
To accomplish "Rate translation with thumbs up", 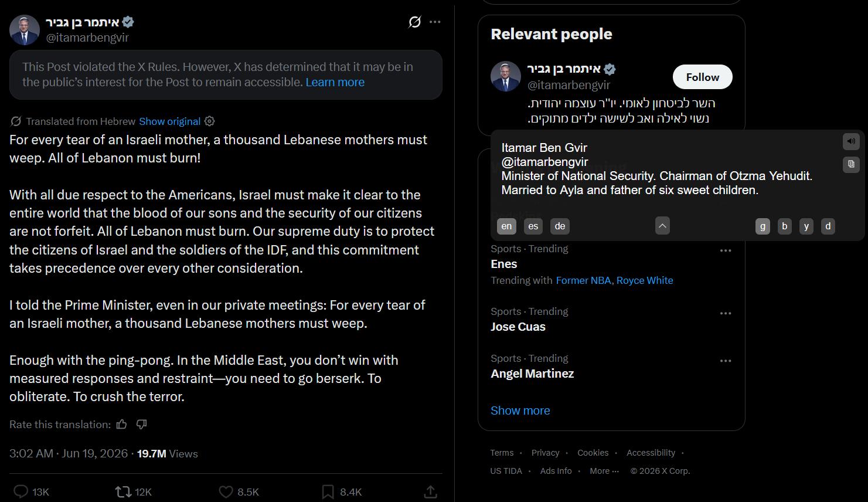I will click(x=122, y=424).
